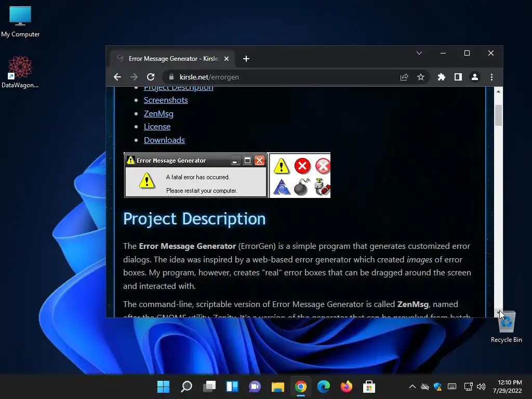This screenshot has height=399, width=532.
Task: Click the touch keyboard tray icon
Action: coord(452,387)
